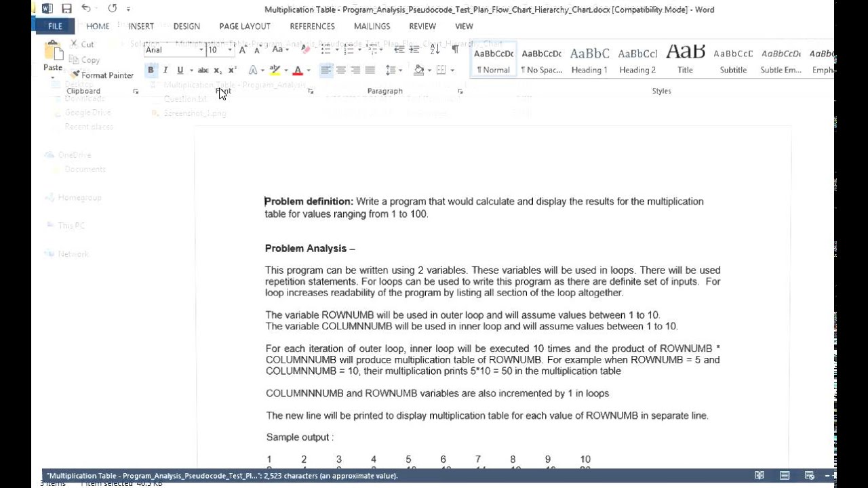Viewport: 868px width, 488px height.
Task: Sort text A to Z
Action: (435, 49)
